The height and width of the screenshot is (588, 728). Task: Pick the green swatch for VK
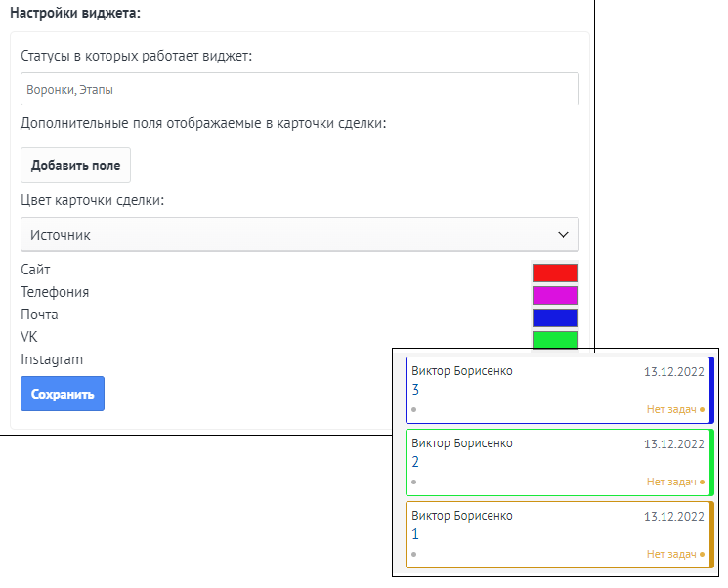point(555,339)
